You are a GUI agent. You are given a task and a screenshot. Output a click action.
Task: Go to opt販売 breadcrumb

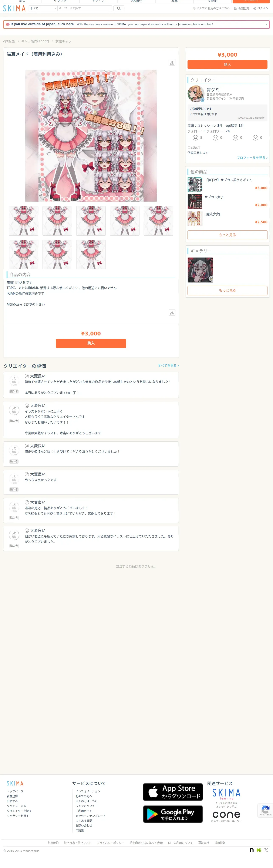click(x=9, y=41)
